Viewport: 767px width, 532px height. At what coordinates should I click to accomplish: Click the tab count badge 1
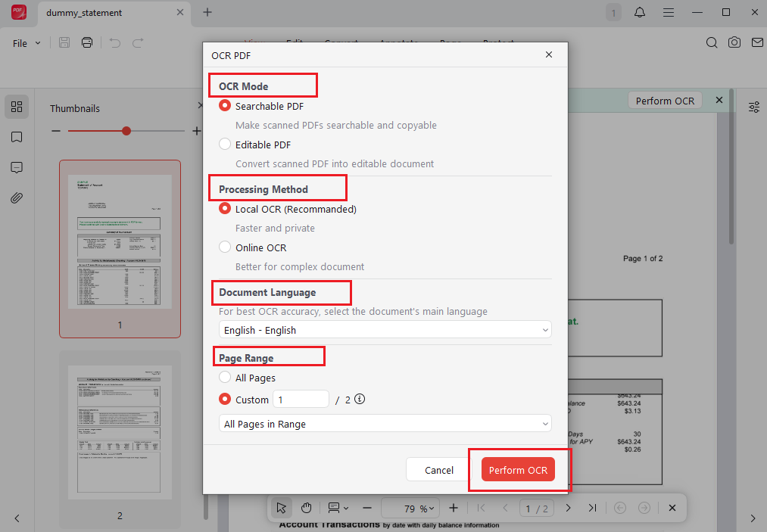pyautogui.click(x=613, y=13)
